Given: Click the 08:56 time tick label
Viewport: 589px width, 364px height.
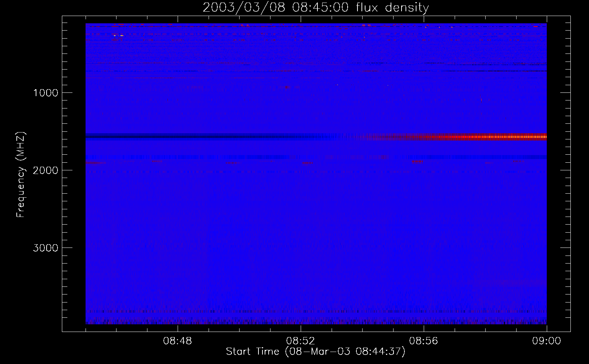Looking at the screenshot, I should coord(423,341).
